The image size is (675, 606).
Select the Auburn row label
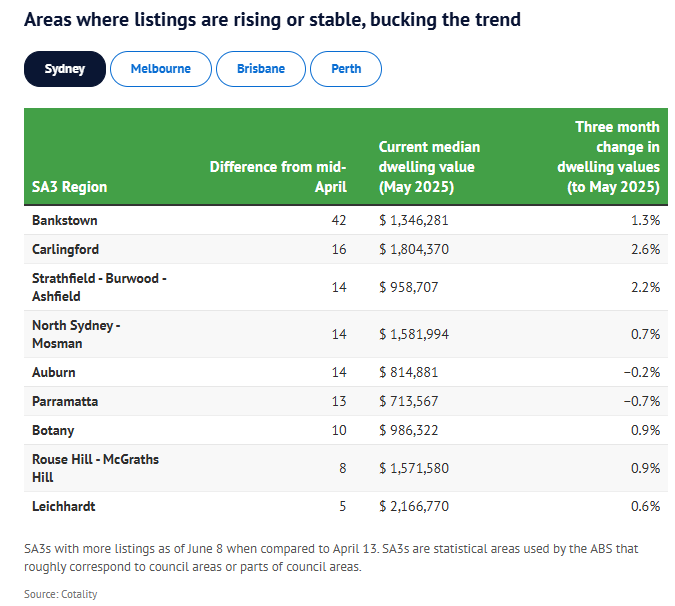click(x=56, y=372)
